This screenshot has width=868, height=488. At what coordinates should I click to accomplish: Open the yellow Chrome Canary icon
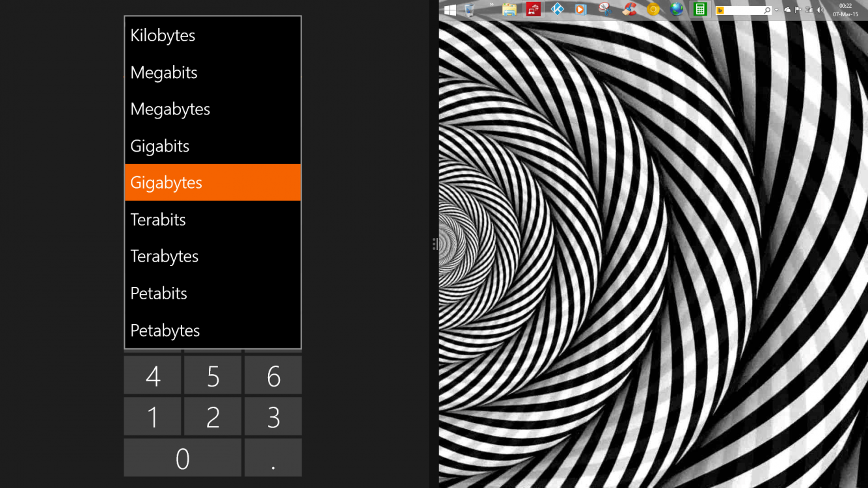tap(653, 10)
